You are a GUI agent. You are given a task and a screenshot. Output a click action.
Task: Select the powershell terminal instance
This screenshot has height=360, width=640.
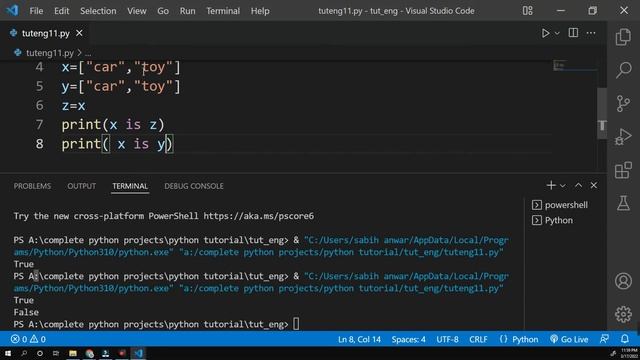pos(560,205)
